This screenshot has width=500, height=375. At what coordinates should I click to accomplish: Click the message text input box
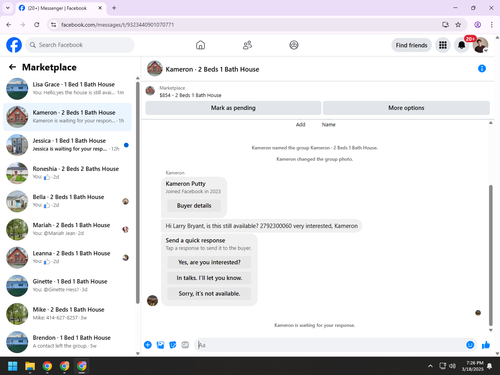(x=330, y=345)
